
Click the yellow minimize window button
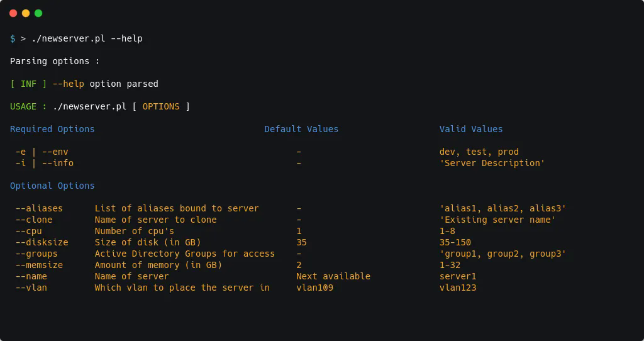(x=26, y=13)
